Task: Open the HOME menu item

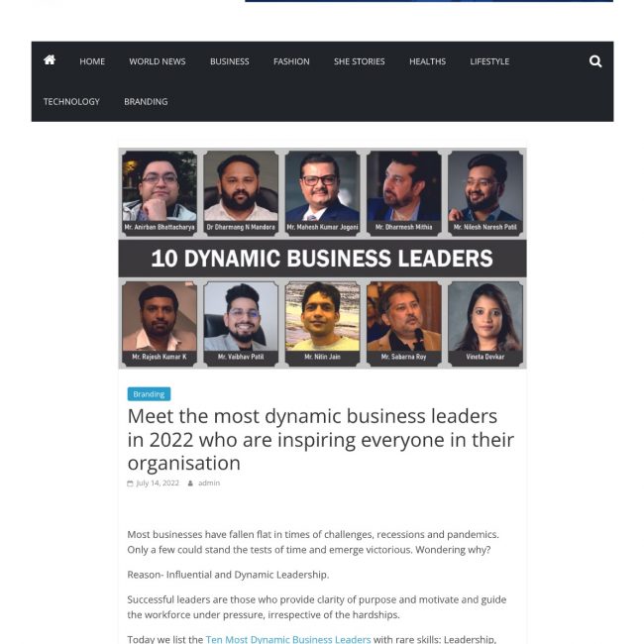Action: tap(92, 61)
